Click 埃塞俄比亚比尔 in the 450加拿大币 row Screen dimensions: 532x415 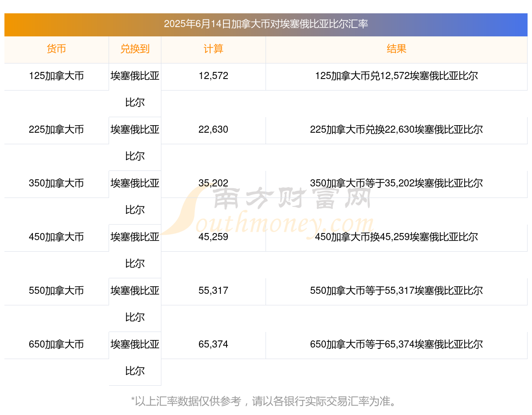coord(135,250)
